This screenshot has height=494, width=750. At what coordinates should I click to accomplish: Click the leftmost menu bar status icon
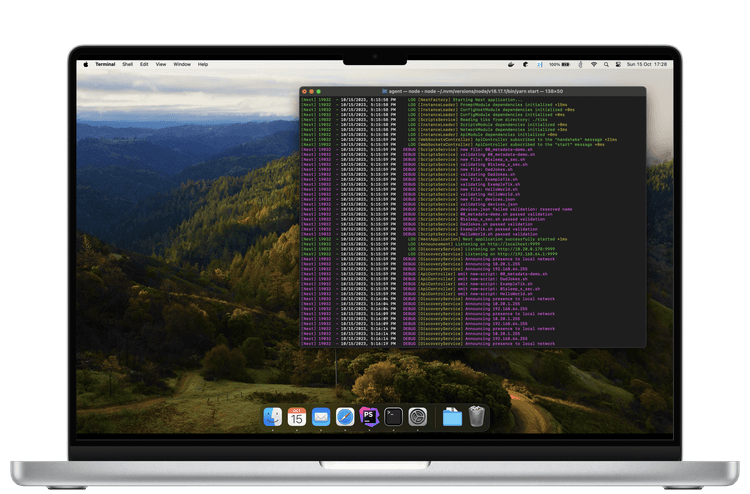pos(511,64)
